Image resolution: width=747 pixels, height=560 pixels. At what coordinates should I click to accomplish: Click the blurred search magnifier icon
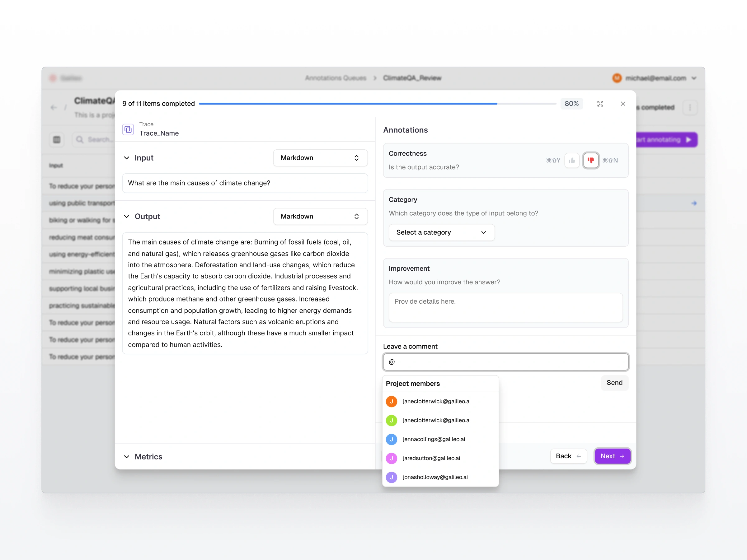[x=80, y=140]
